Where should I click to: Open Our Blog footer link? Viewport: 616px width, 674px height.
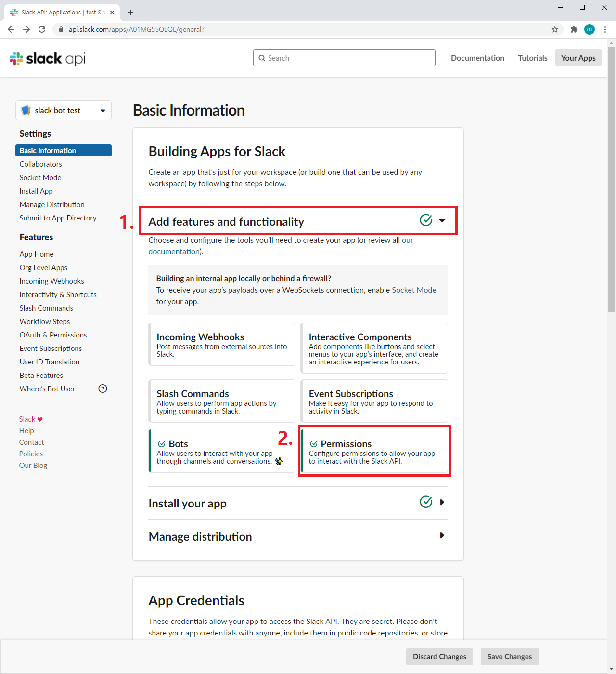click(x=33, y=466)
